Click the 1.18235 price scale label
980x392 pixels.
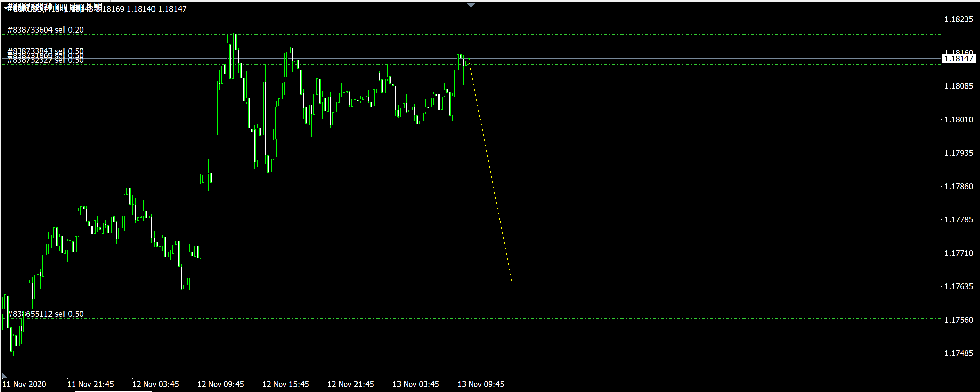(958, 19)
